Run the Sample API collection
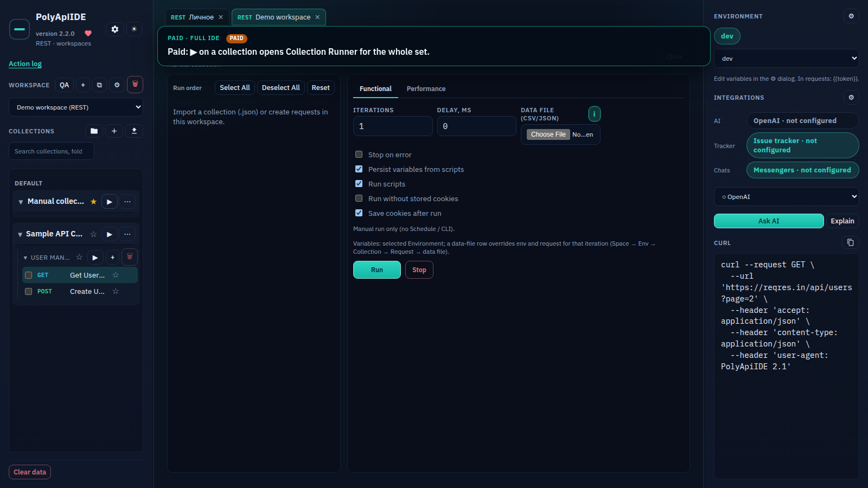Viewport: 868px width, 488px height. coord(109,234)
